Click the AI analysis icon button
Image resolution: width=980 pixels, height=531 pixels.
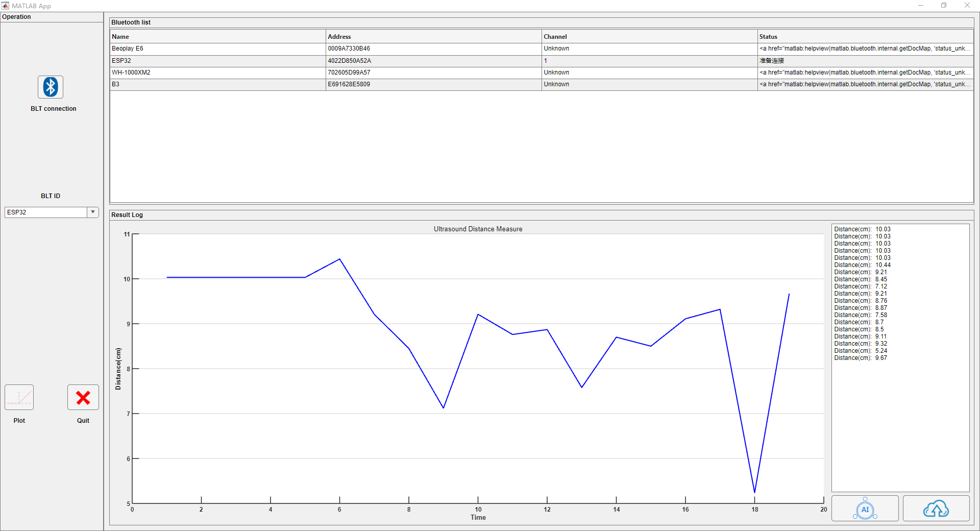(x=865, y=509)
